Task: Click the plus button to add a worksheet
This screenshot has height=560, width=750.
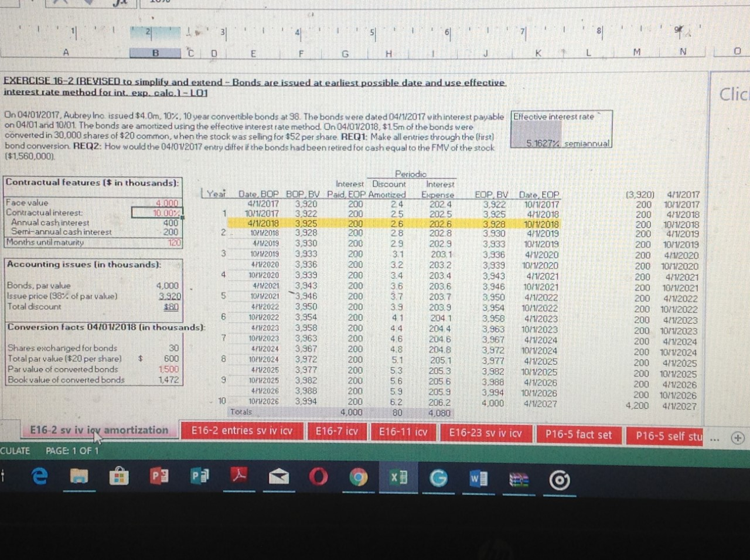Action: (737, 438)
